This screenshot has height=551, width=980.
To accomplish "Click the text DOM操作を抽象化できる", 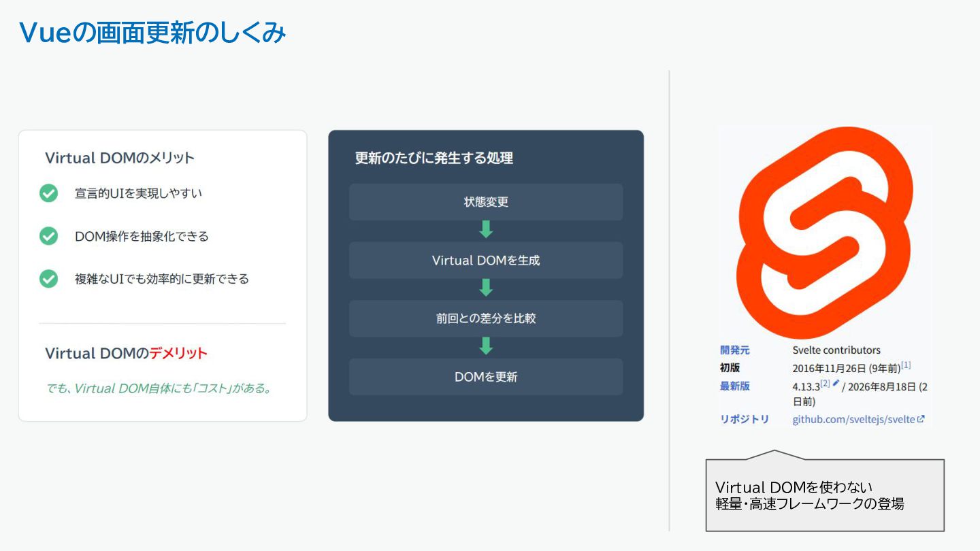I will 142,237.
